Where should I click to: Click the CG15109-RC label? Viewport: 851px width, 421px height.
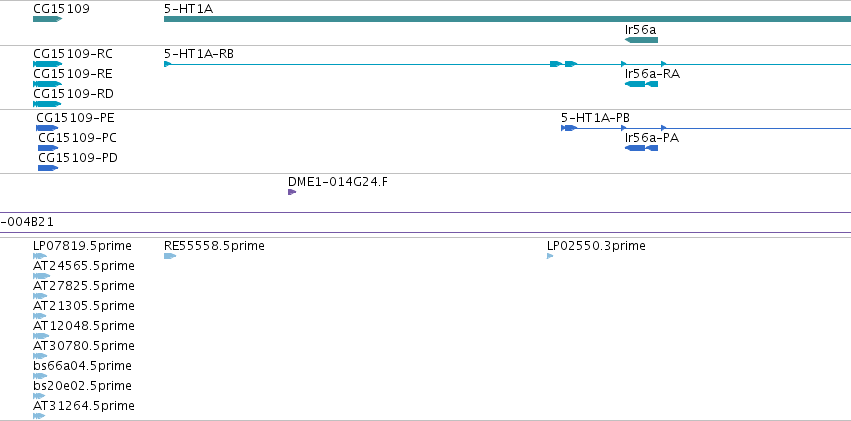point(73,54)
